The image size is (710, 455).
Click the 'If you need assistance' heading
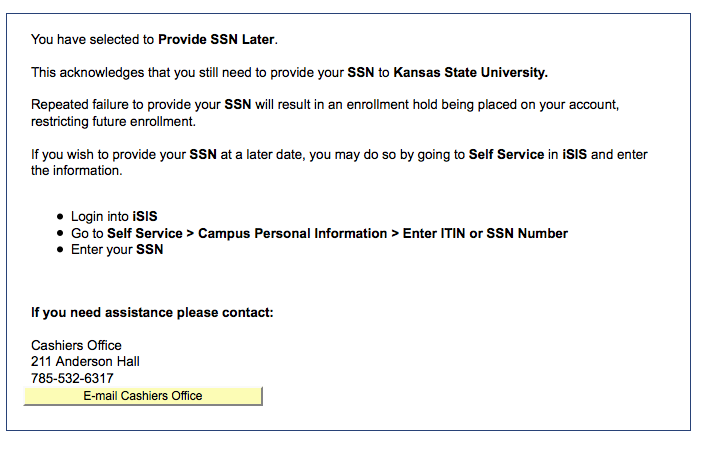152,312
